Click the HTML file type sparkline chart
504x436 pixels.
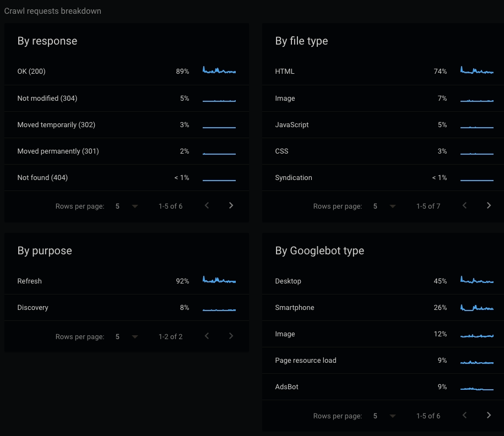[476, 70]
